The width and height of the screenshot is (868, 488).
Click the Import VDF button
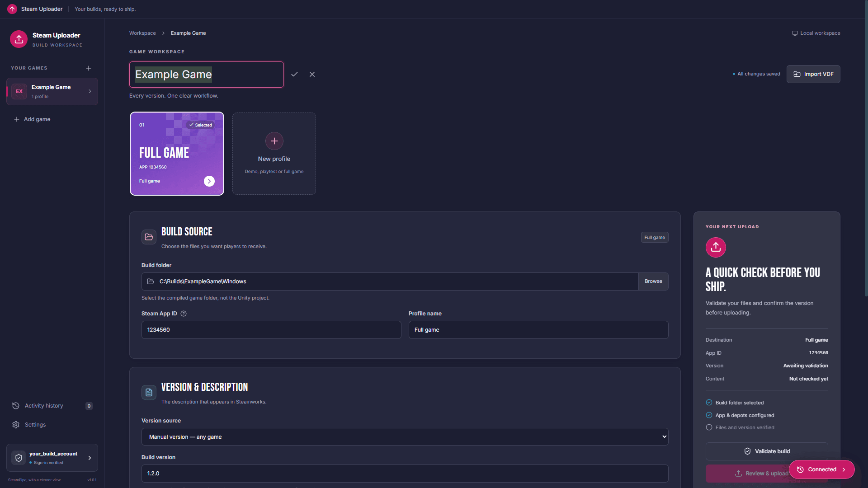813,74
